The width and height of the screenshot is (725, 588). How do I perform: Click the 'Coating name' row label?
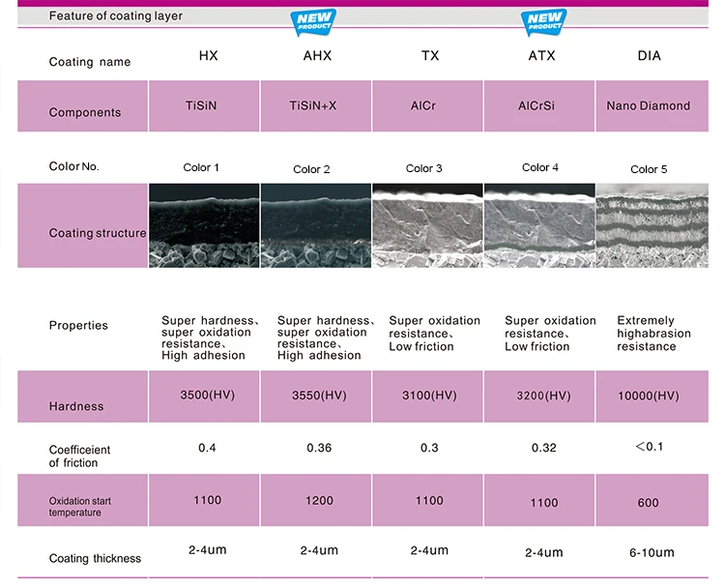tap(90, 62)
